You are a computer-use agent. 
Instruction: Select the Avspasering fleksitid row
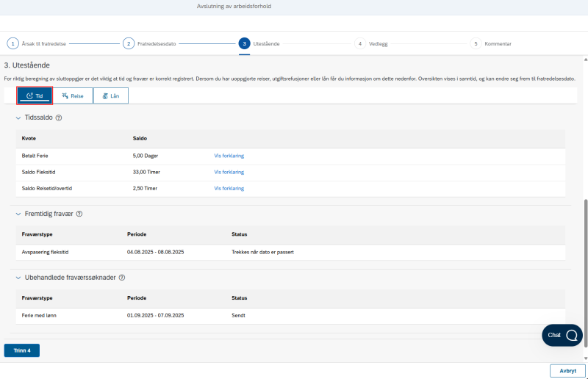click(290, 252)
